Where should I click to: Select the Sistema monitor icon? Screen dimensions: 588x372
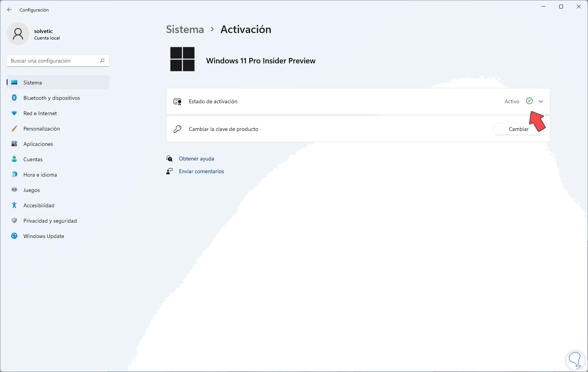[x=14, y=83]
